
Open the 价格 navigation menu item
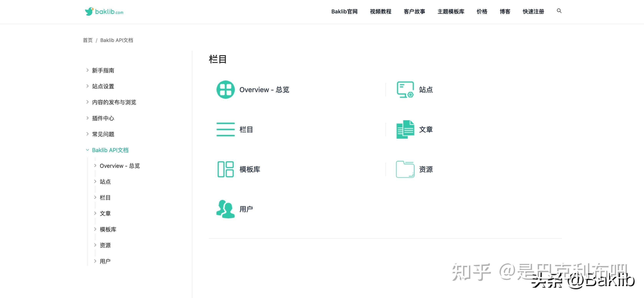482,11
